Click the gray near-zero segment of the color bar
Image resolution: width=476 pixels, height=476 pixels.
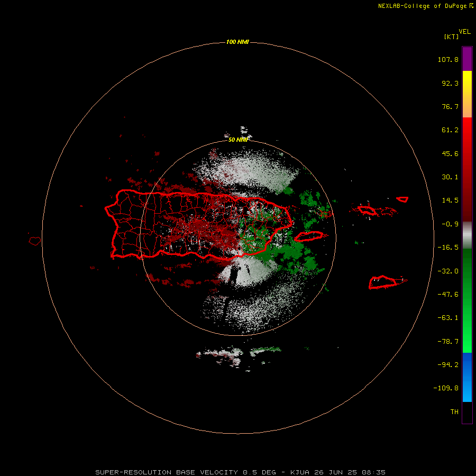467,235
